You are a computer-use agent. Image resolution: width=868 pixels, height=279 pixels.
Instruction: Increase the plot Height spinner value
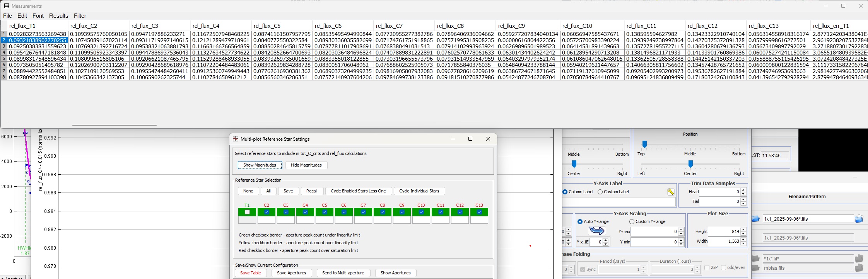point(744,230)
